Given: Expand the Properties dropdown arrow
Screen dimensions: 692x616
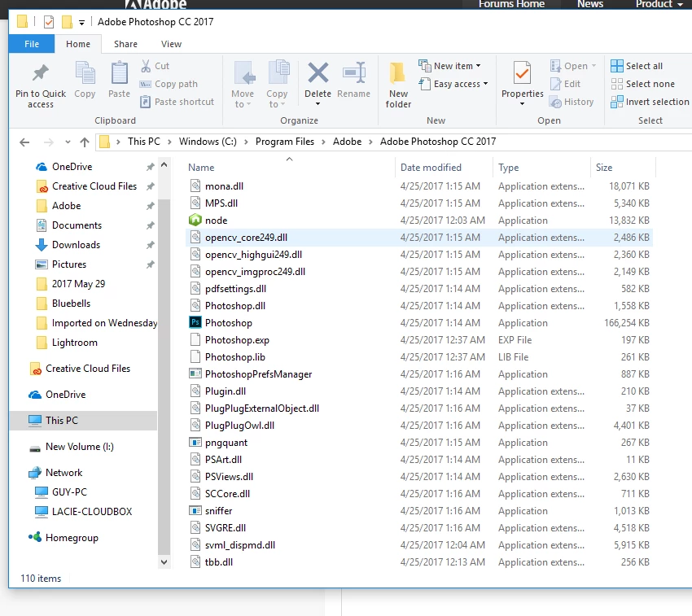Looking at the screenshot, I should [x=522, y=104].
